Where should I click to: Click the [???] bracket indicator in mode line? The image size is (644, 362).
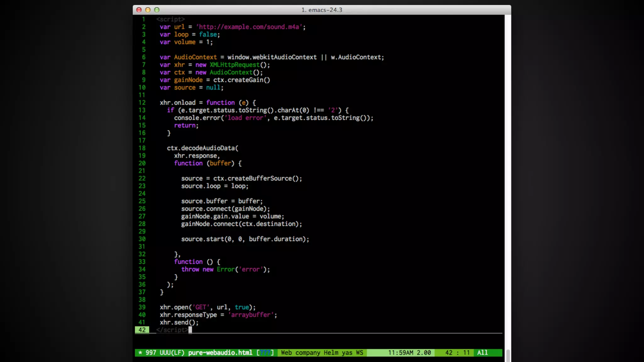point(265,353)
